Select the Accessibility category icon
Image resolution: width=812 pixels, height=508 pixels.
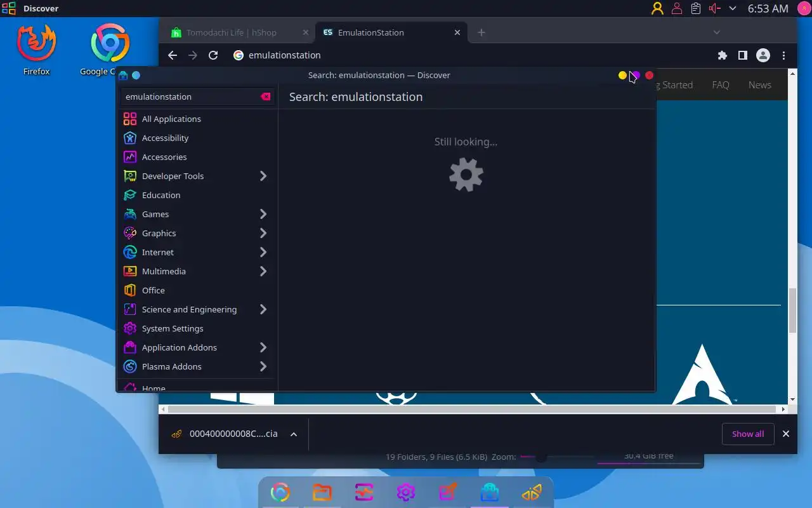tap(130, 138)
